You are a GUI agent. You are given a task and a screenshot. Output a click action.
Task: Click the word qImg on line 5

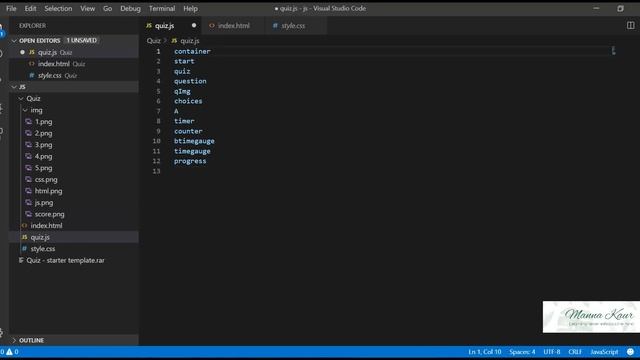pyautogui.click(x=182, y=91)
